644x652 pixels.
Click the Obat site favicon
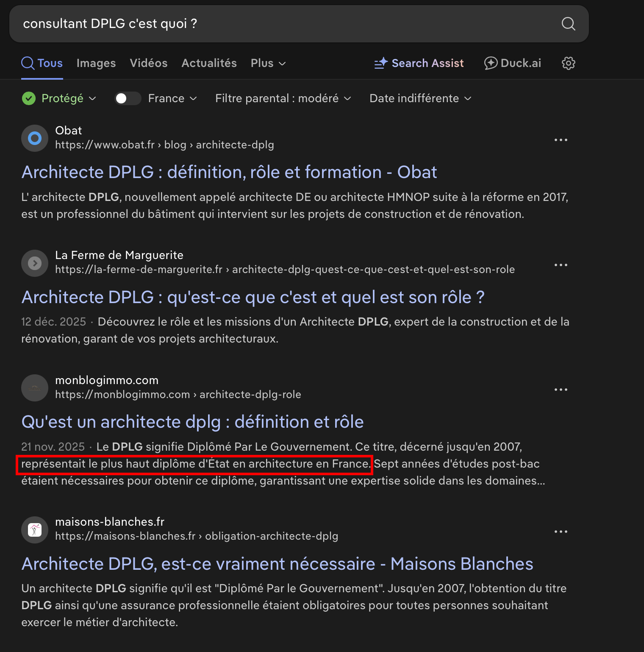click(x=35, y=138)
